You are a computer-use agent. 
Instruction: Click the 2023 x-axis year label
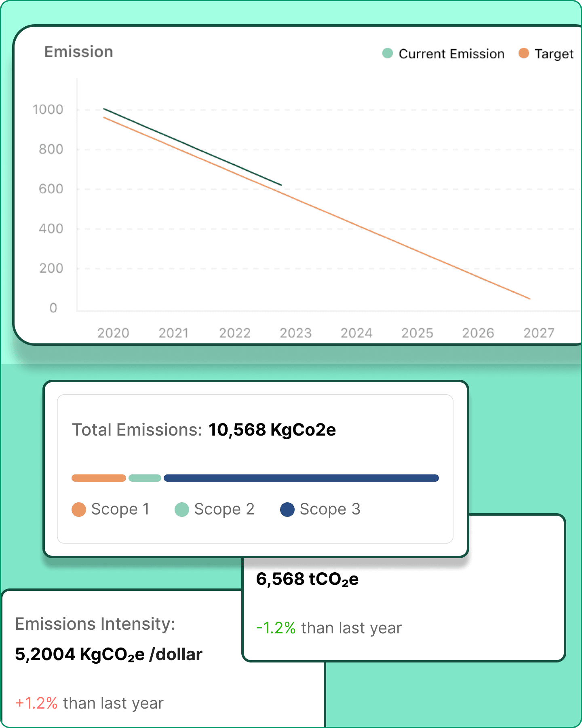tap(296, 333)
